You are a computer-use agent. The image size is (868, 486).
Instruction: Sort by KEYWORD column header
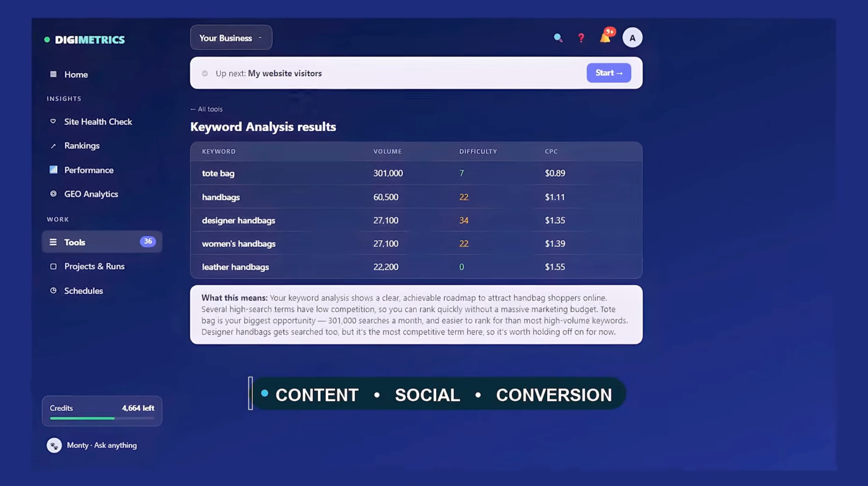tap(219, 151)
